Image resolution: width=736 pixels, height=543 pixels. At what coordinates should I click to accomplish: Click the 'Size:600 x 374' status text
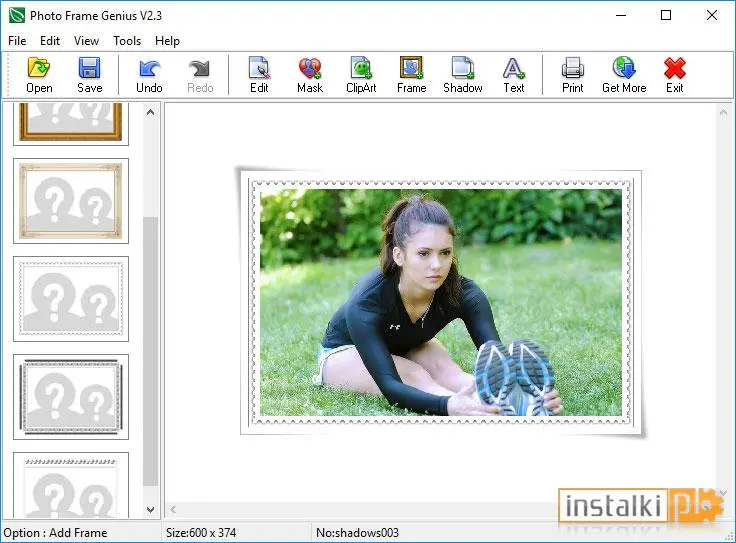tap(201, 533)
